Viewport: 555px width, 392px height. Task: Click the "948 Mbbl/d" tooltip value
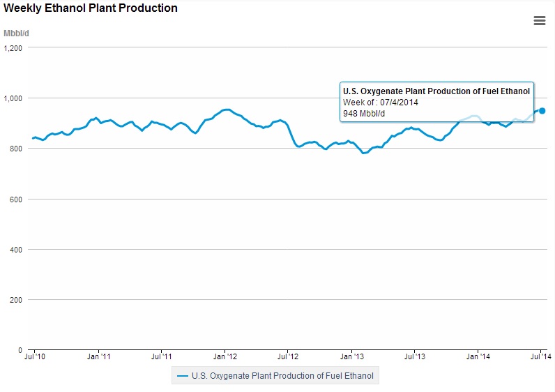[x=364, y=114]
